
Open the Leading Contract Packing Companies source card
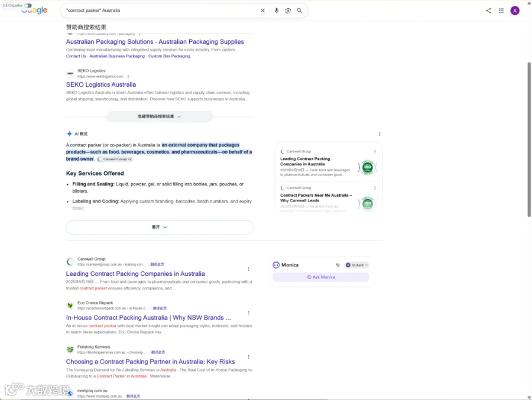click(x=329, y=164)
